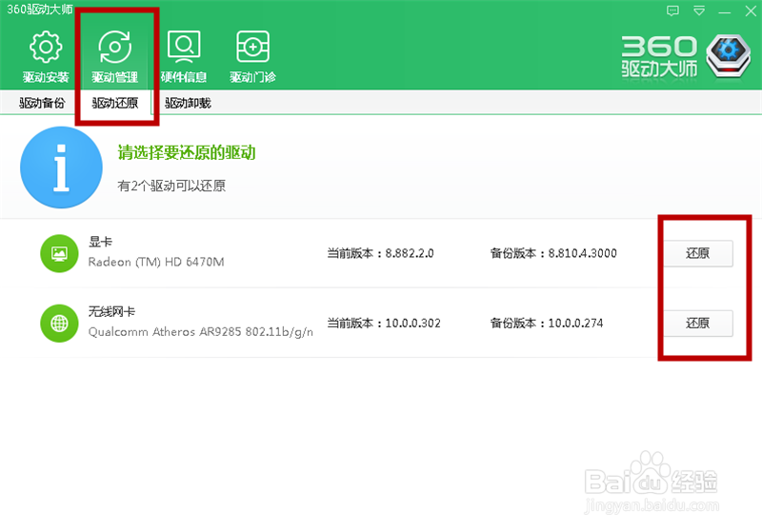This screenshot has height=532, width=762.
Task: Select the Qualcomm Atheros AR9285 802.11b/g/n name
Action: click(x=201, y=332)
